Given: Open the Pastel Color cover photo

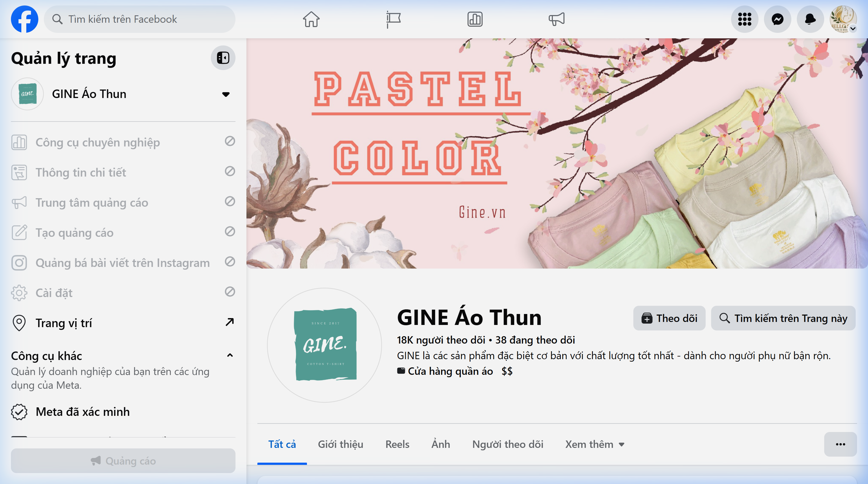Looking at the screenshot, I should coord(557,153).
